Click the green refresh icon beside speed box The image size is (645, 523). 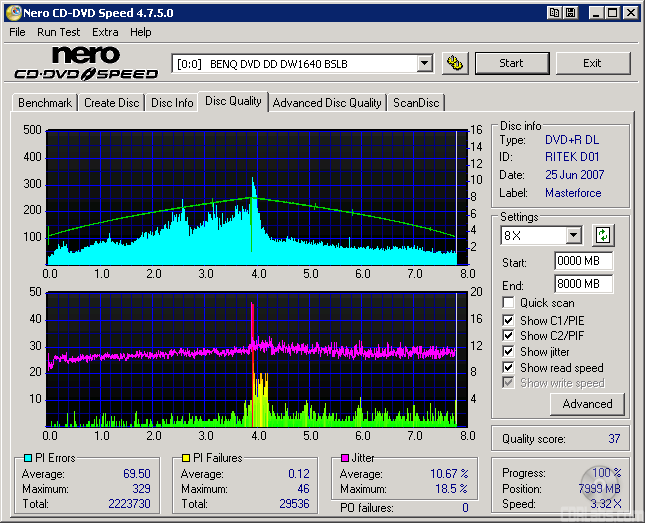coord(603,236)
